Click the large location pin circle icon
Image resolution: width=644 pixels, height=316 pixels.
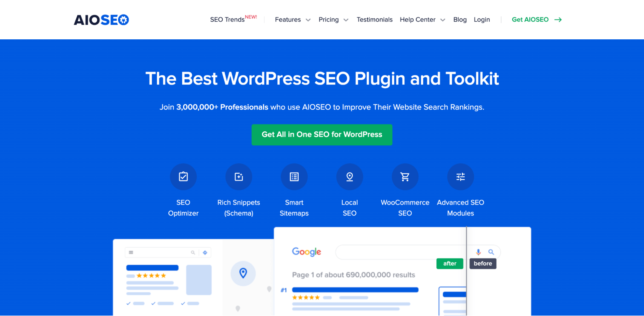tap(243, 273)
